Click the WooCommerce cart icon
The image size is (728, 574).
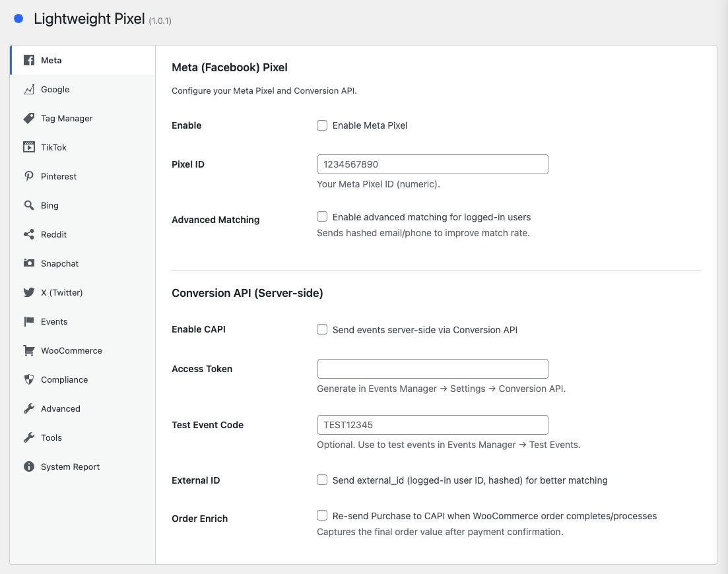coord(29,351)
